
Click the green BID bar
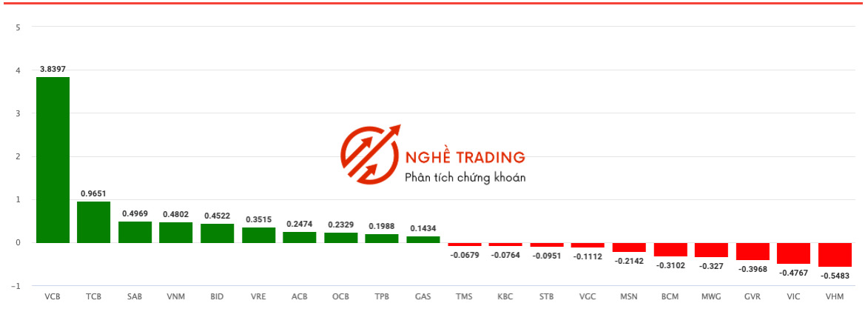pyautogui.click(x=217, y=233)
